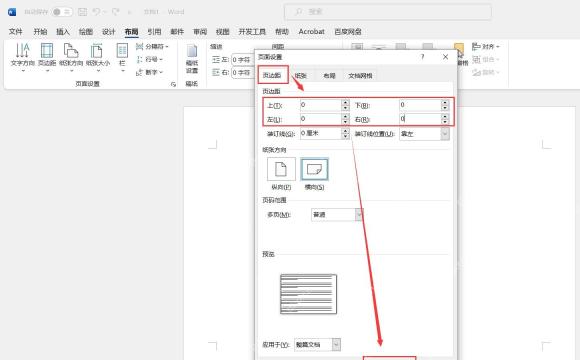The image size is (580, 360).
Task: Click the Save icon in quick access toolbar
Action: [82, 12]
